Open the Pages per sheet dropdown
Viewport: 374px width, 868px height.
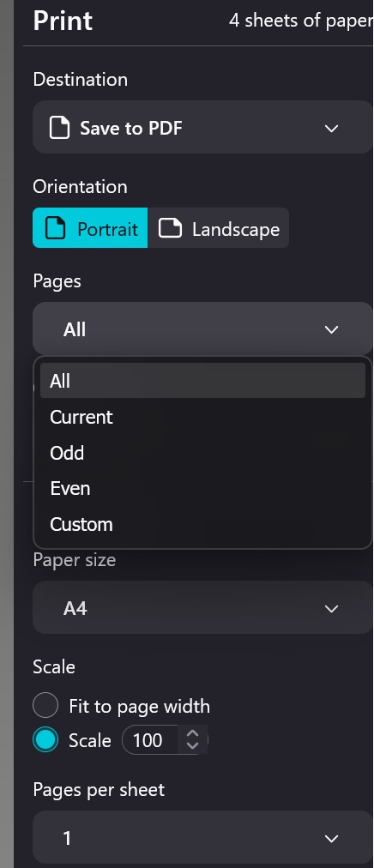(x=202, y=838)
